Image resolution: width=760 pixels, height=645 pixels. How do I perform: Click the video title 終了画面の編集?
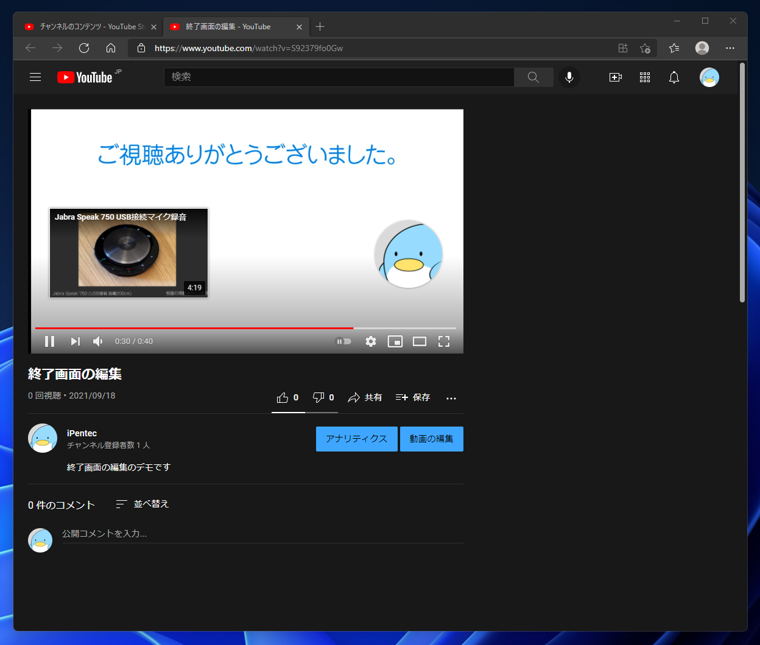[x=75, y=374]
